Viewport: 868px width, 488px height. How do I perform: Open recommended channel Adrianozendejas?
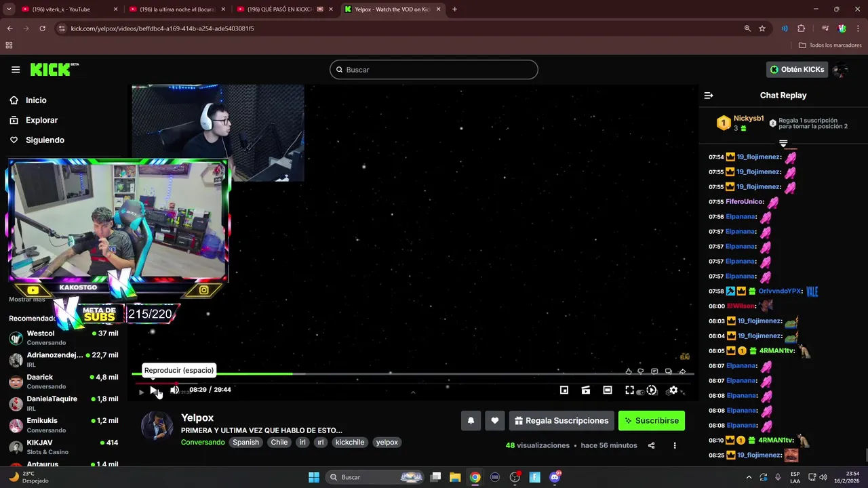click(x=64, y=359)
